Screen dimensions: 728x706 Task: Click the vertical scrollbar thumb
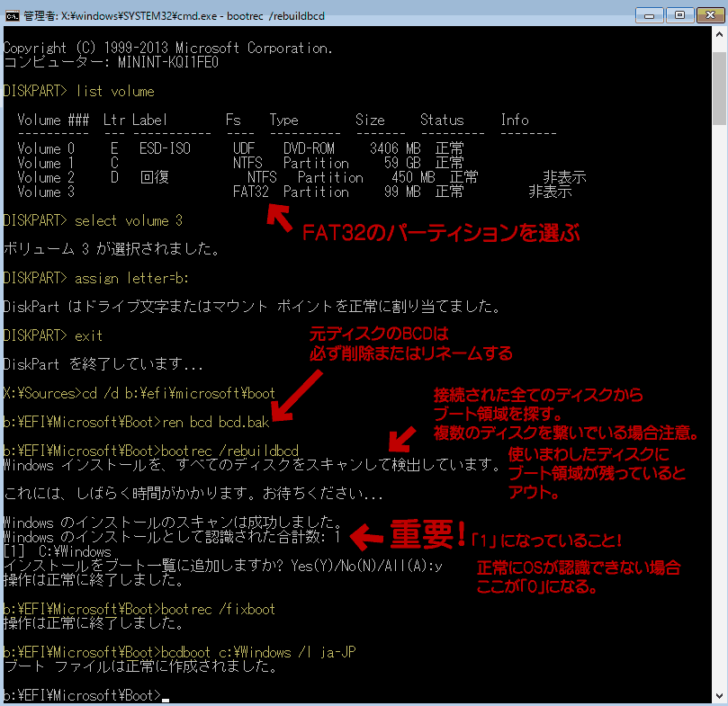pos(719,88)
